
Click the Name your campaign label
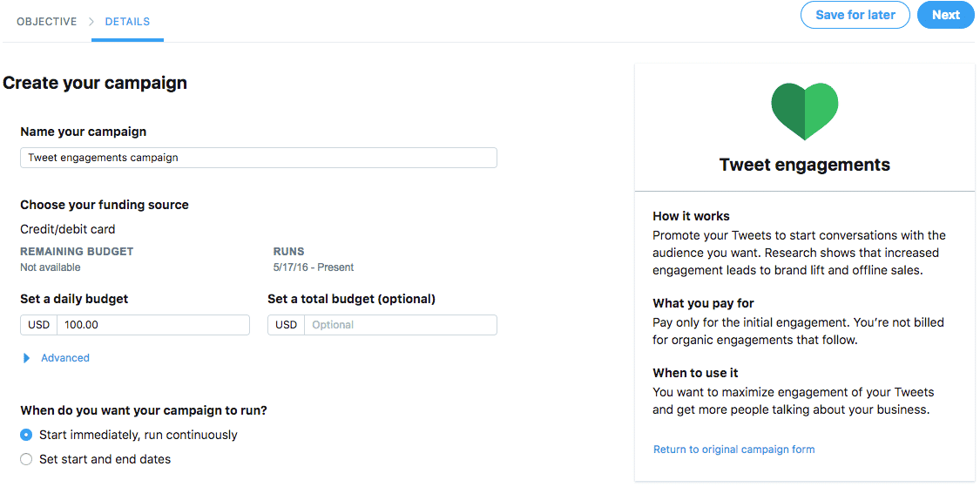click(84, 132)
